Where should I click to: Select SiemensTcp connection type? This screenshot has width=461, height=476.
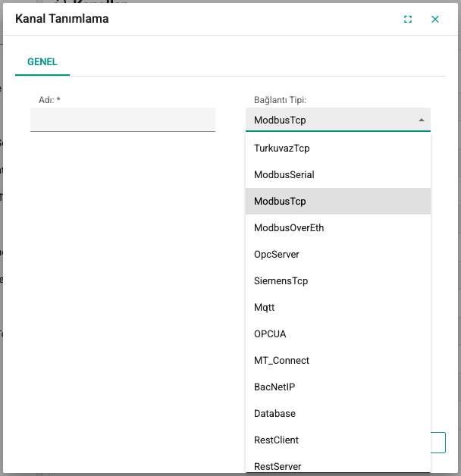(338, 280)
